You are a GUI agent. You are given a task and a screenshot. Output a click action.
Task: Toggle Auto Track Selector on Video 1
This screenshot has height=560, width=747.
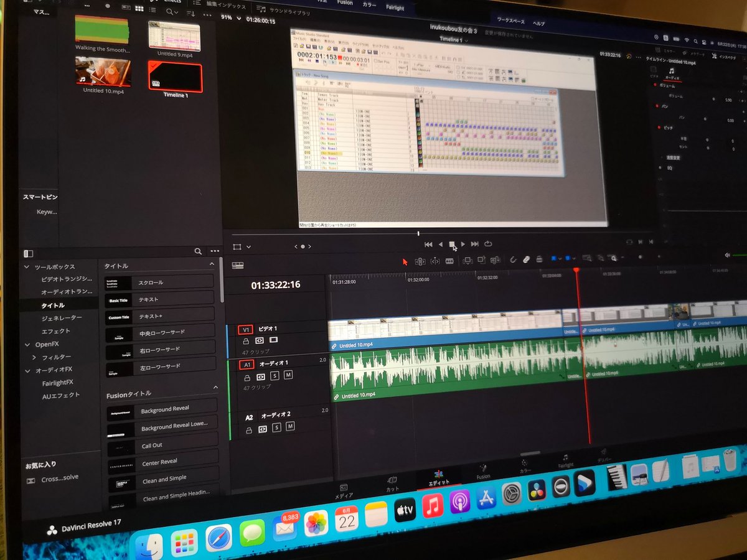click(x=260, y=340)
